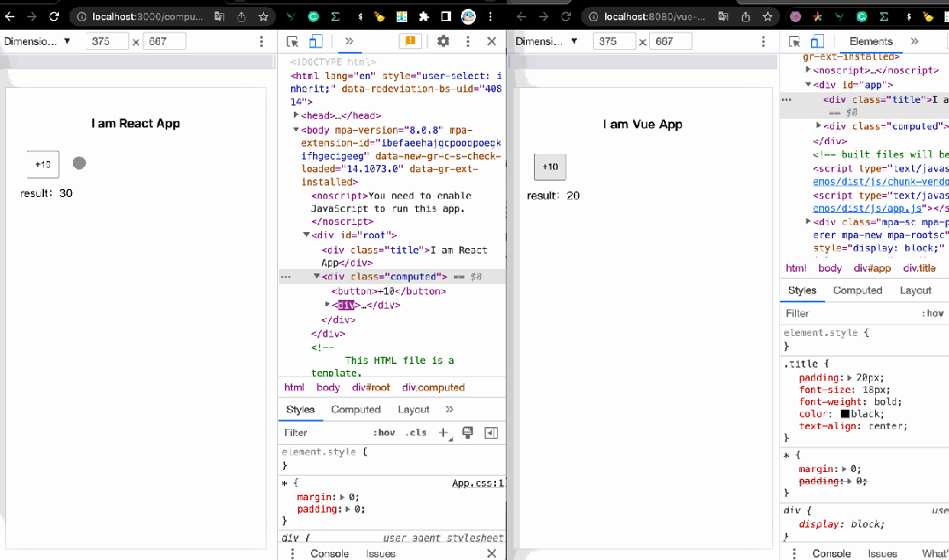Open drawer menu beside Console in React DevTools

coord(292,553)
